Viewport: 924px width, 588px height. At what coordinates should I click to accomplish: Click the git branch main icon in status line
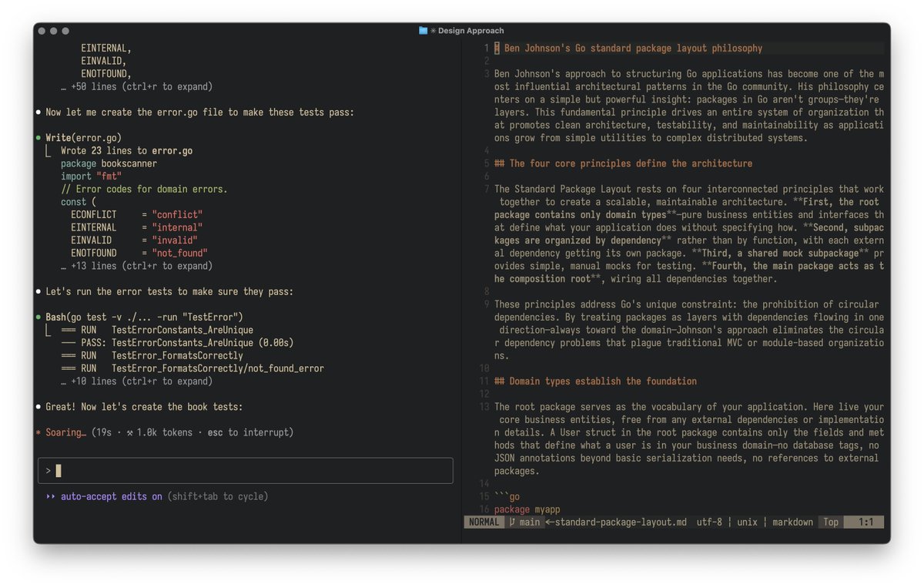pos(512,522)
